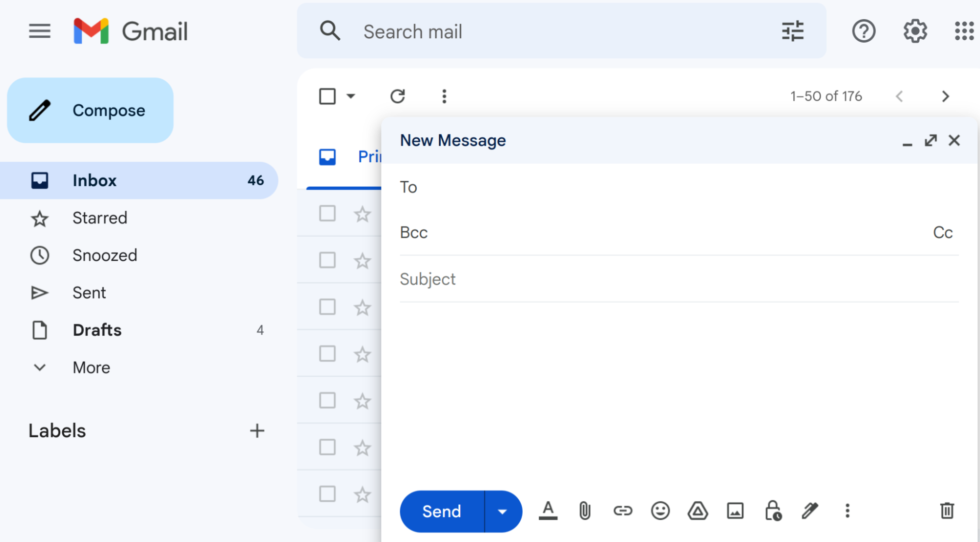Insert files using Drive icon
Image resolution: width=980 pixels, height=542 pixels.
point(698,511)
